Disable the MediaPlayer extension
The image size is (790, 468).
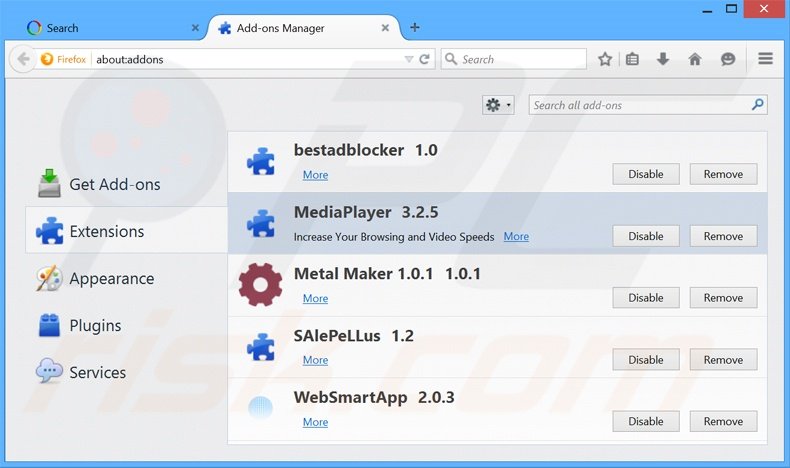(646, 236)
